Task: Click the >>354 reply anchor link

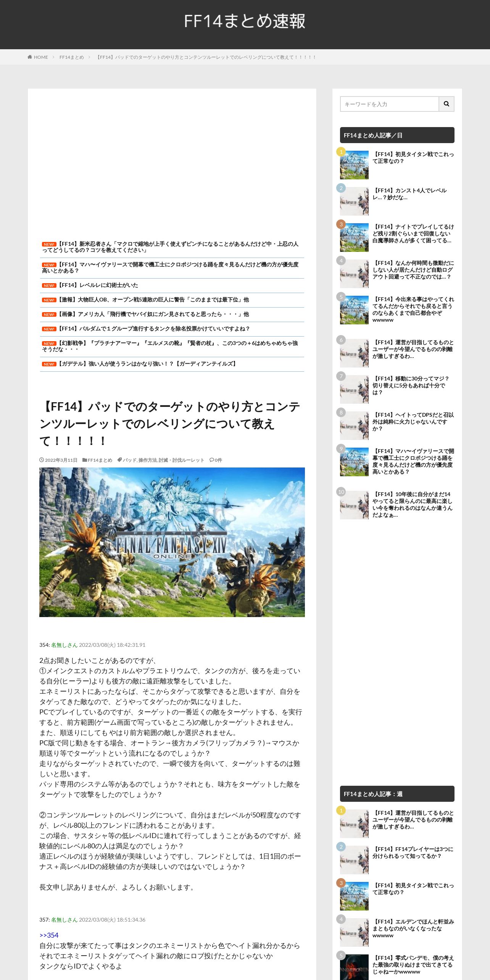Action: (x=49, y=935)
